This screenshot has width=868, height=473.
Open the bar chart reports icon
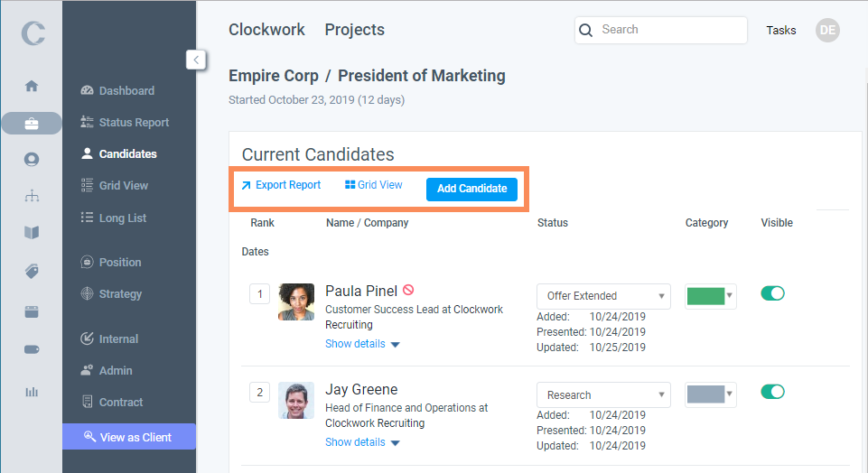pyautogui.click(x=32, y=391)
